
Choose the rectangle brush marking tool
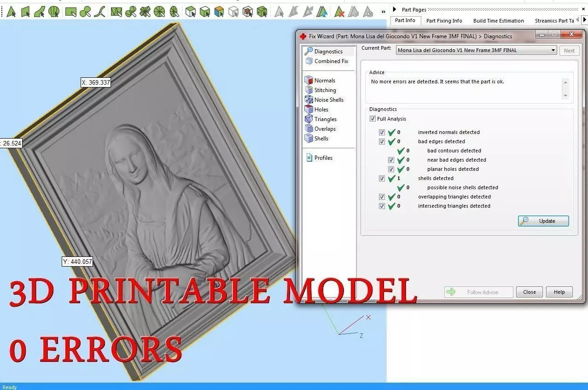[x=70, y=12]
